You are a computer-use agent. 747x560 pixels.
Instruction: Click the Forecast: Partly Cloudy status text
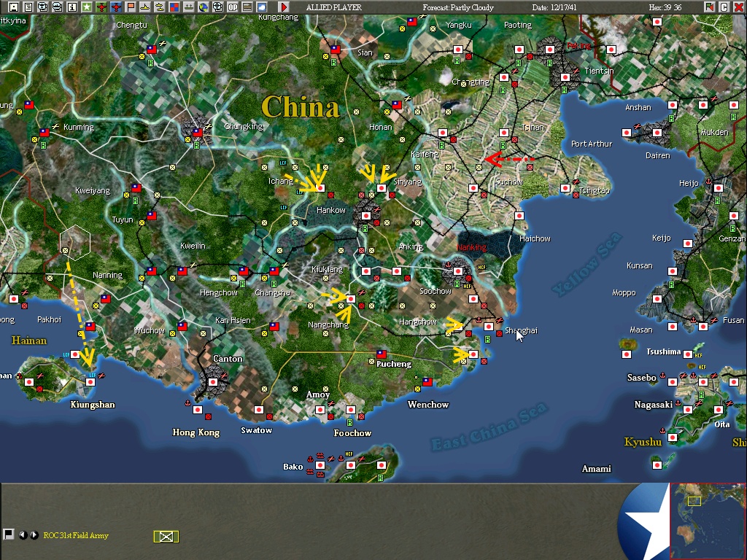tap(458, 7)
